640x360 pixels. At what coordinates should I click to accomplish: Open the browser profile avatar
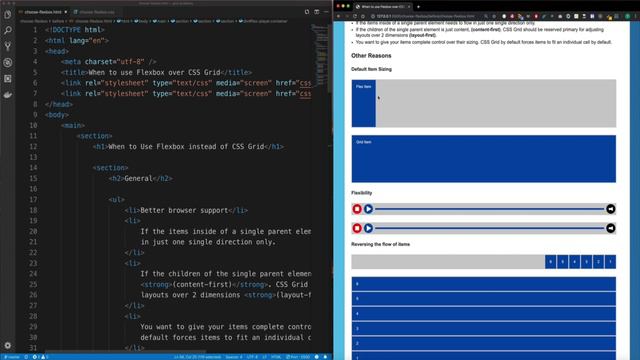point(627,16)
